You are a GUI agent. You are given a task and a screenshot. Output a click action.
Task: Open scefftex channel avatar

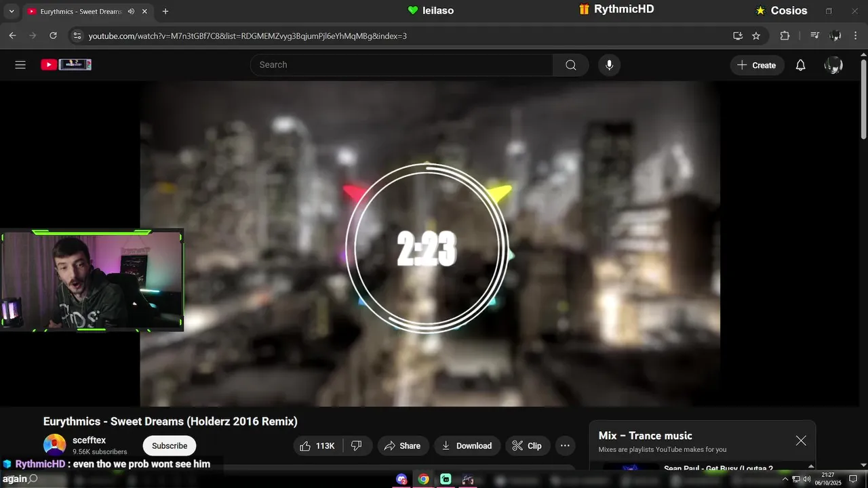(x=55, y=446)
